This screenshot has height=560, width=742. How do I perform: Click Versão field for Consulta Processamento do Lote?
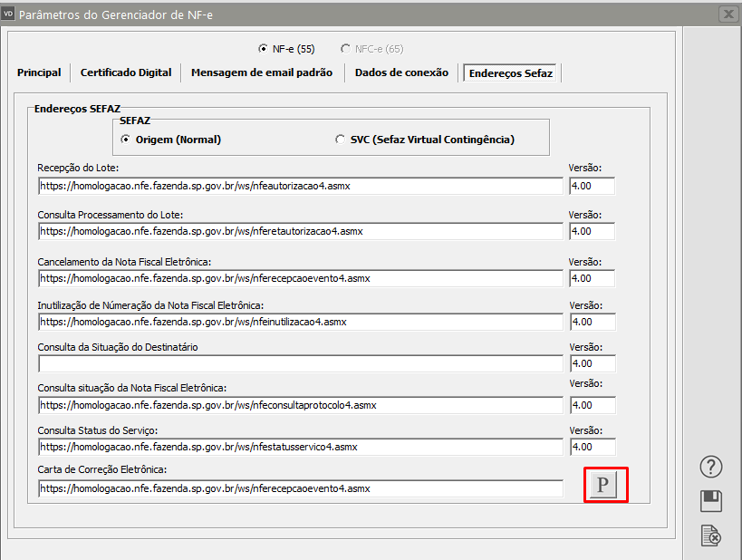pos(592,231)
